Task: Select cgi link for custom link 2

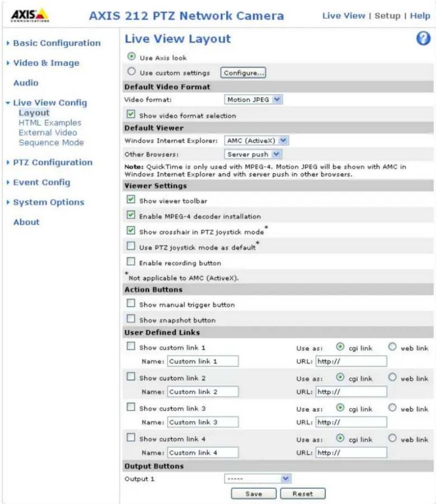Action: point(340,378)
